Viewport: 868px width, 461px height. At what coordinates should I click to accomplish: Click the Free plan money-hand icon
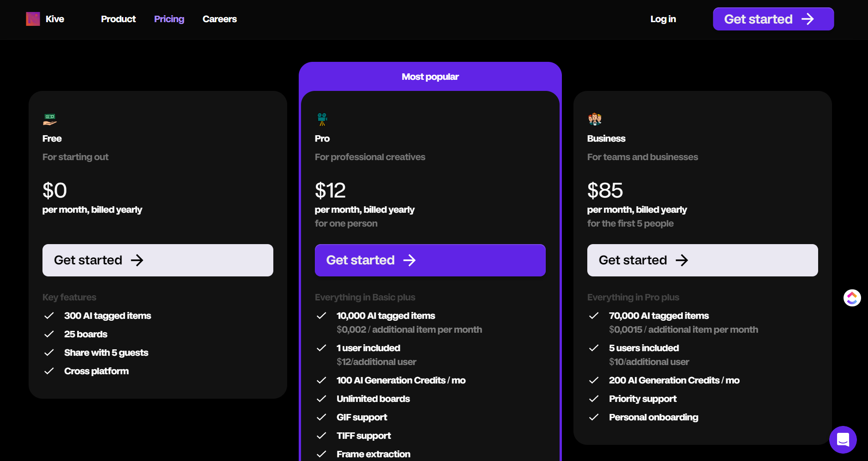(x=50, y=119)
